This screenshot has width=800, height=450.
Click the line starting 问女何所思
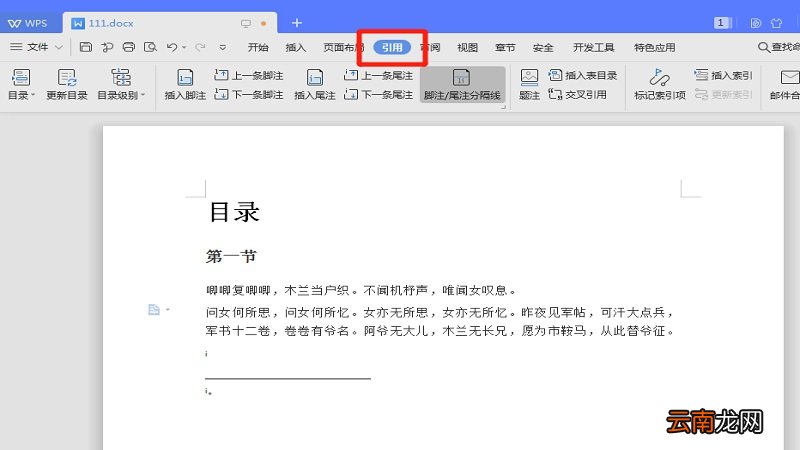click(x=440, y=312)
